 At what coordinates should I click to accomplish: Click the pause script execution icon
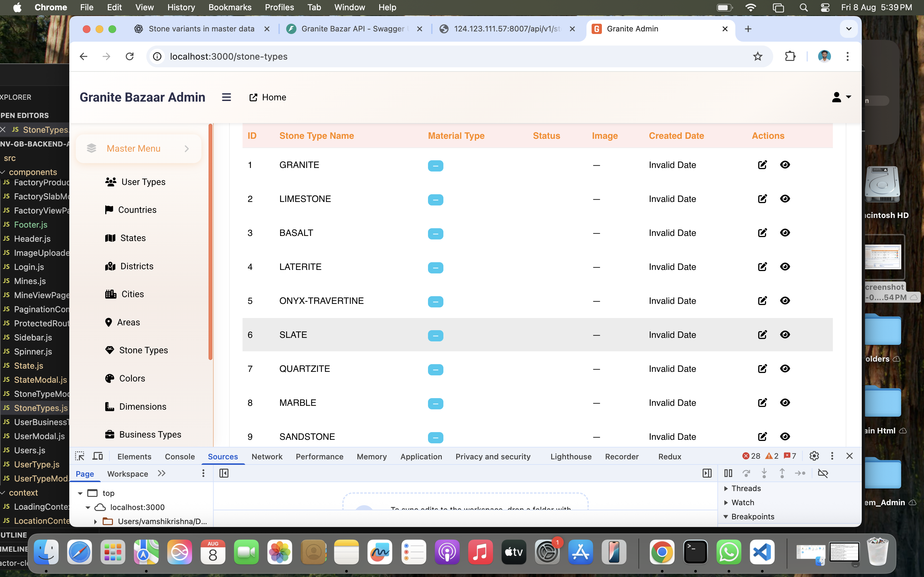pyautogui.click(x=728, y=473)
